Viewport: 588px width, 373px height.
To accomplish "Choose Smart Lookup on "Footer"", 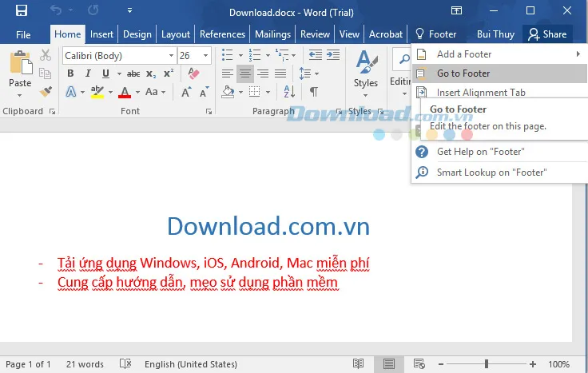I will point(491,172).
